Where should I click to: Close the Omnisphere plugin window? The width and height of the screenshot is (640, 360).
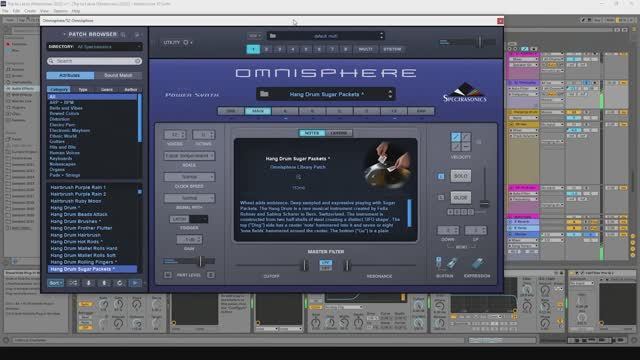pos(500,21)
